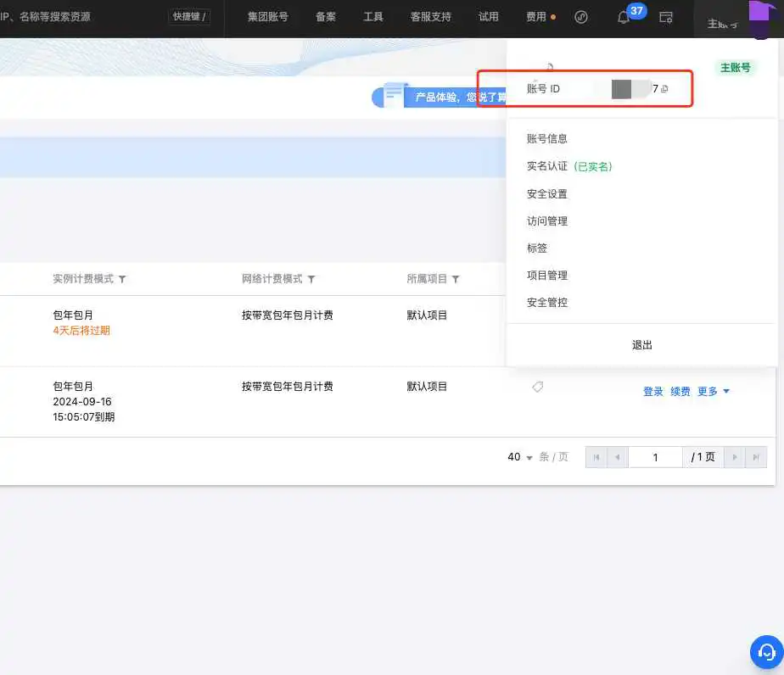Choose 账号信息 in the account dropdown
The image size is (784, 675).
(x=547, y=139)
